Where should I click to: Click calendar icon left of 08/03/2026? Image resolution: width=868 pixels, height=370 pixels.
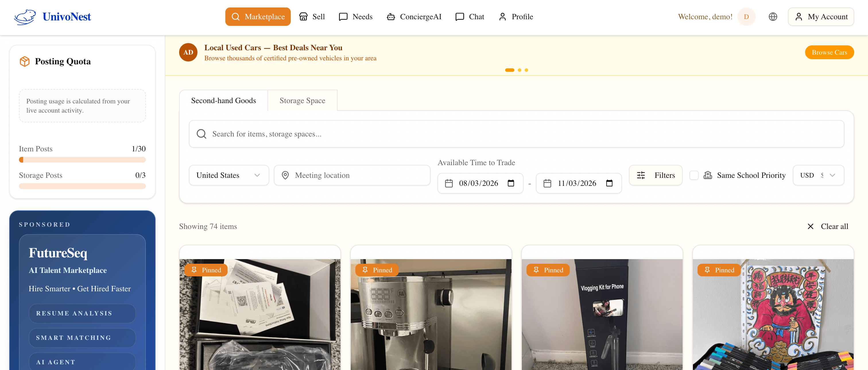tap(449, 183)
